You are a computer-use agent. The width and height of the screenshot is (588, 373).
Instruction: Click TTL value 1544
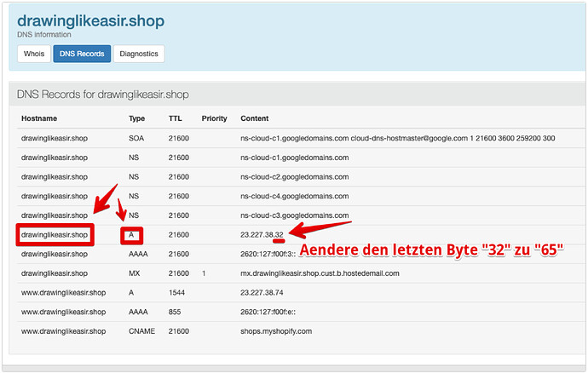(x=176, y=293)
